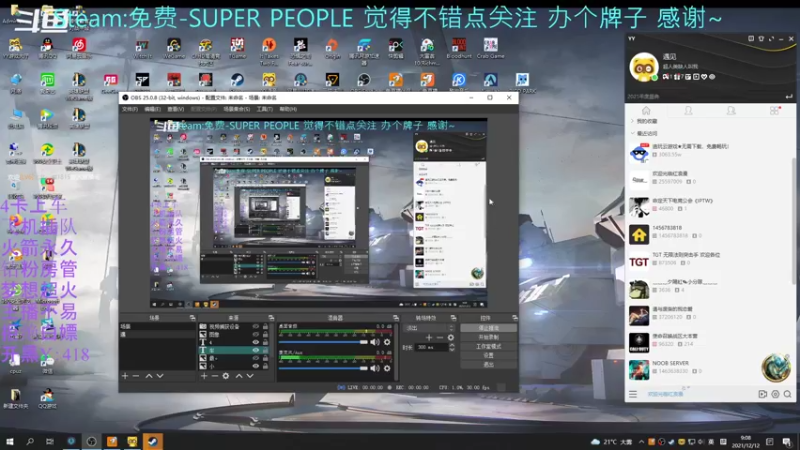Open 文件(F) menu in OBS
The height and width of the screenshot is (450, 800).
130,109
